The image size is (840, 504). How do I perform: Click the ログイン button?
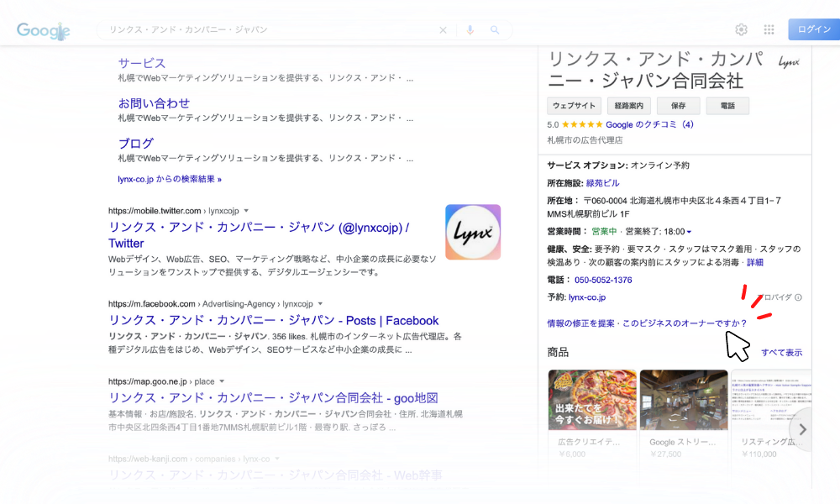(814, 29)
